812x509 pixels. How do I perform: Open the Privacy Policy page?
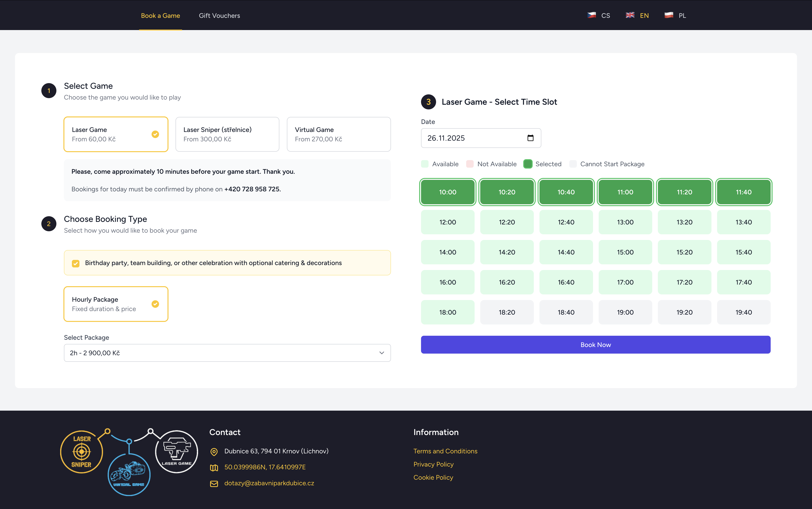(433, 464)
